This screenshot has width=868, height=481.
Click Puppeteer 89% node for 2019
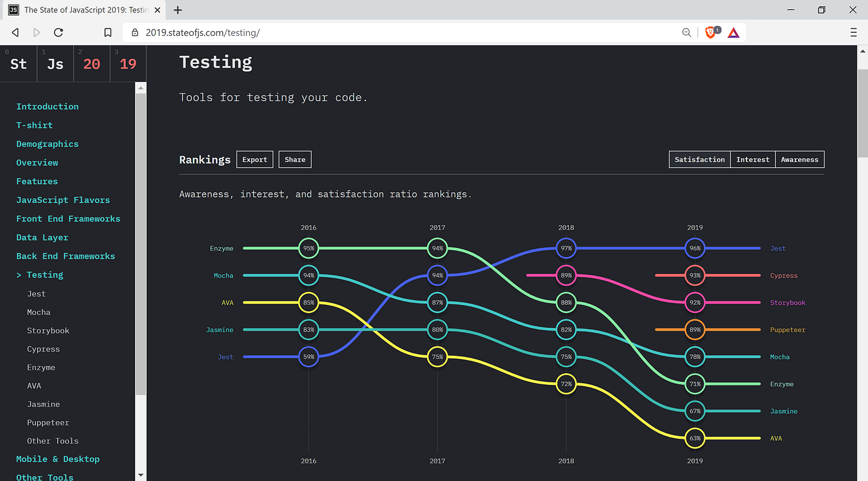(x=695, y=330)
